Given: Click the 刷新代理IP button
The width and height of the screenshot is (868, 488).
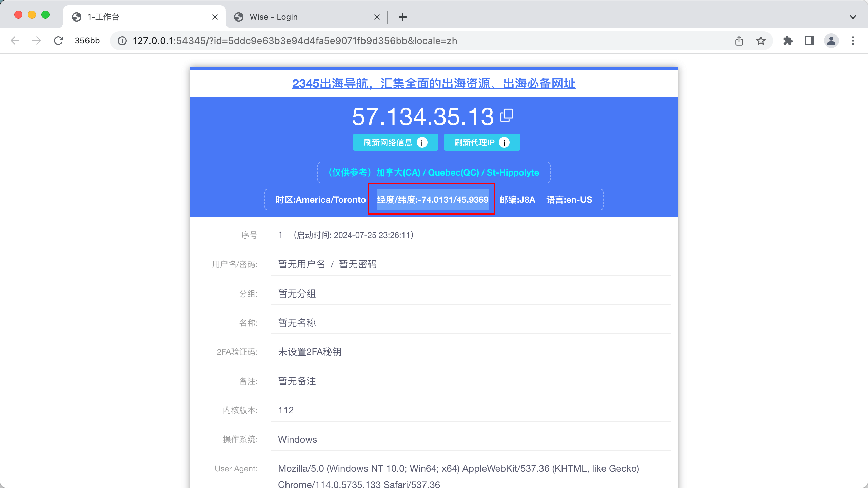Looking at the screenshot, I should (474, 143).
